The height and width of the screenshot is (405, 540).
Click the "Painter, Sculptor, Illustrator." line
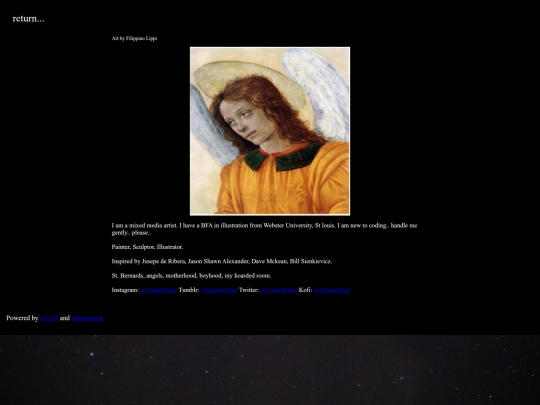pos(147,247)
